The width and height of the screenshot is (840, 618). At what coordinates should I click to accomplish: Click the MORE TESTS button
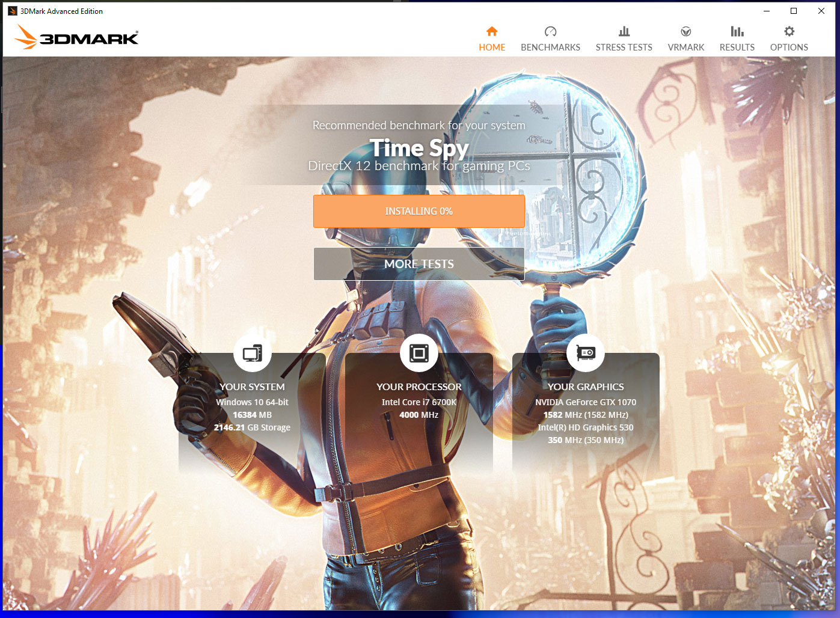point(419,264)
